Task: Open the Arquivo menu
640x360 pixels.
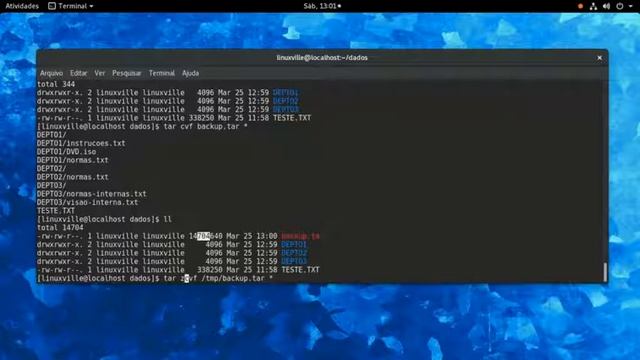Action: 51,73
